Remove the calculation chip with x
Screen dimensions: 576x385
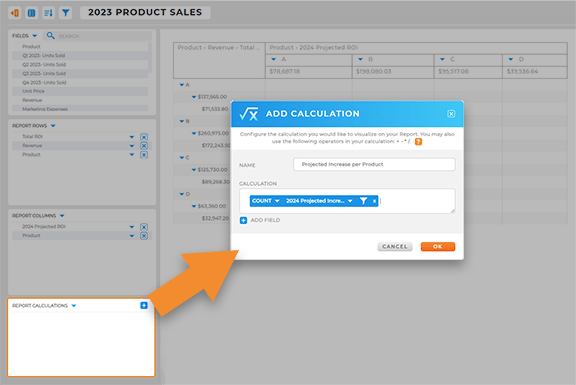[374, 201]
